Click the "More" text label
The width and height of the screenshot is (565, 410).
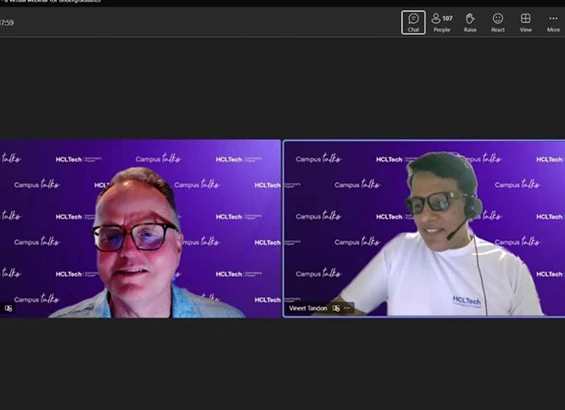[553, 30]
